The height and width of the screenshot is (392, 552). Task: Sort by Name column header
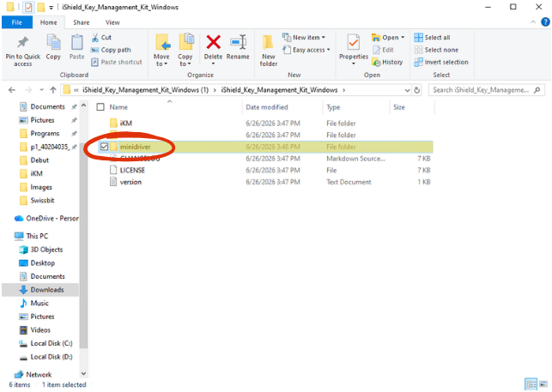(x=118, y=107)
